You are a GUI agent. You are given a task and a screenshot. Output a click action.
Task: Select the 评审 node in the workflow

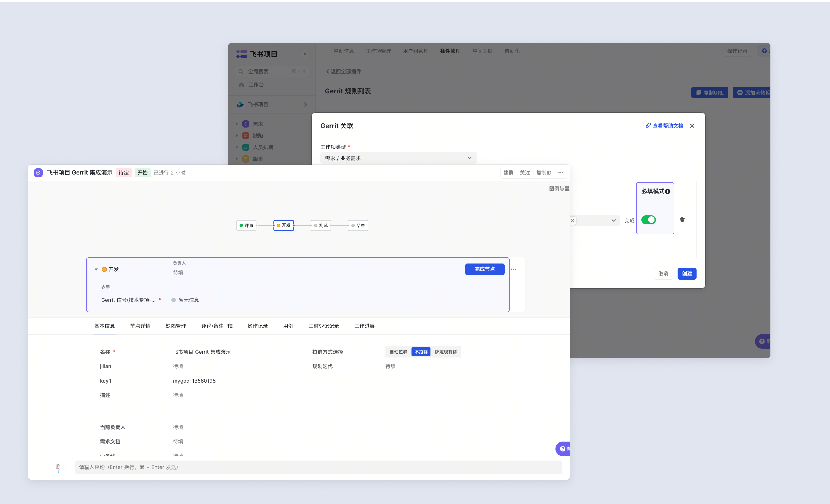[x=246, y=226]
